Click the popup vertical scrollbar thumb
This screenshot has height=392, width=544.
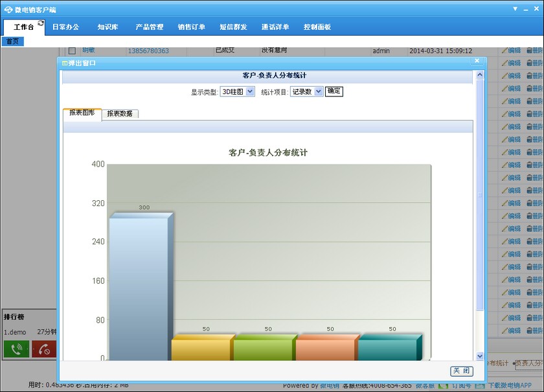(480, 194)
